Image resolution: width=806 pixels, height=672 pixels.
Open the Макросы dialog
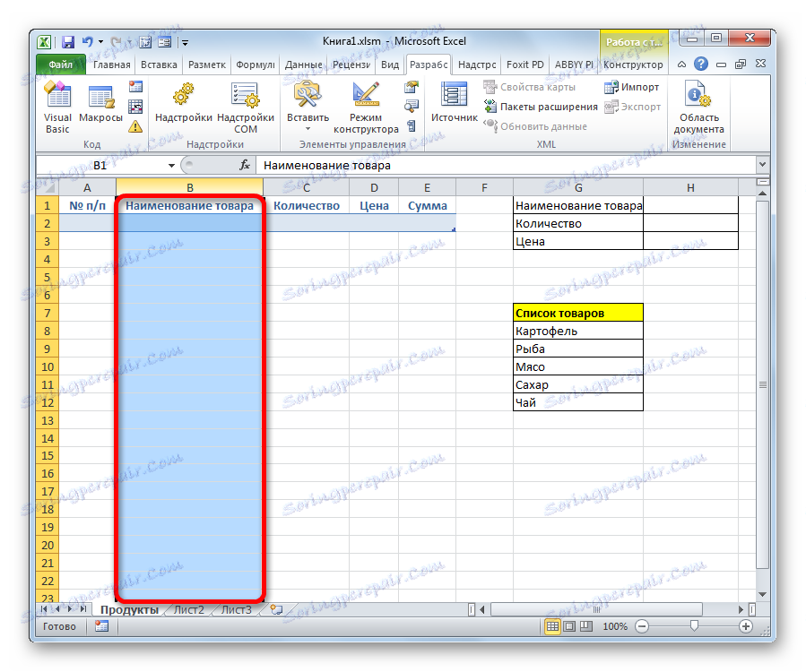point(100,103)
